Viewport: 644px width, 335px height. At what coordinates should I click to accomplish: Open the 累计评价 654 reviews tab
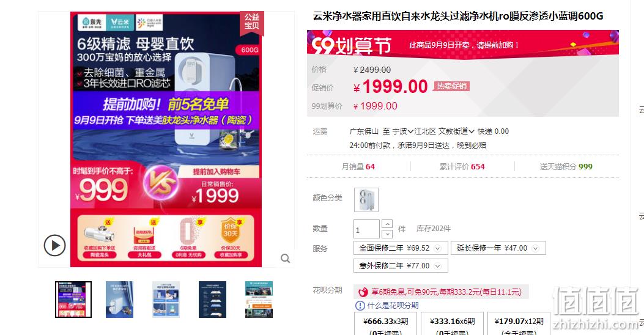[x=462, y=167]
